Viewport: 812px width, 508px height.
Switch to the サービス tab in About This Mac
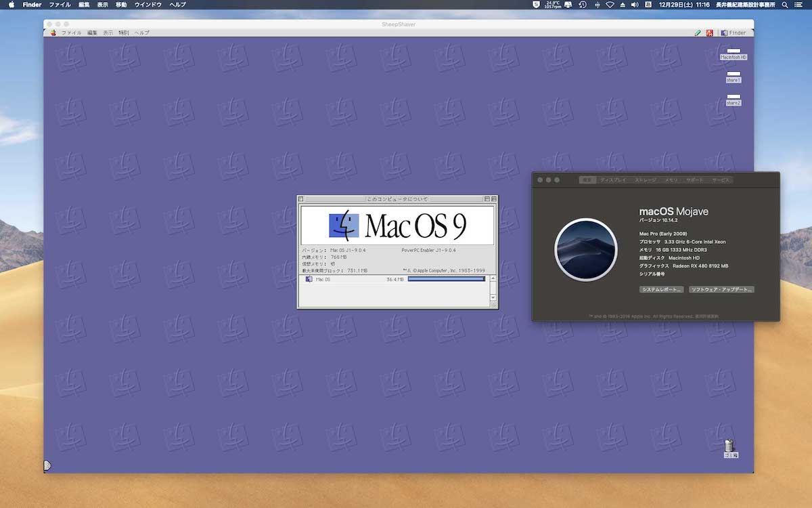coord(721,180)
